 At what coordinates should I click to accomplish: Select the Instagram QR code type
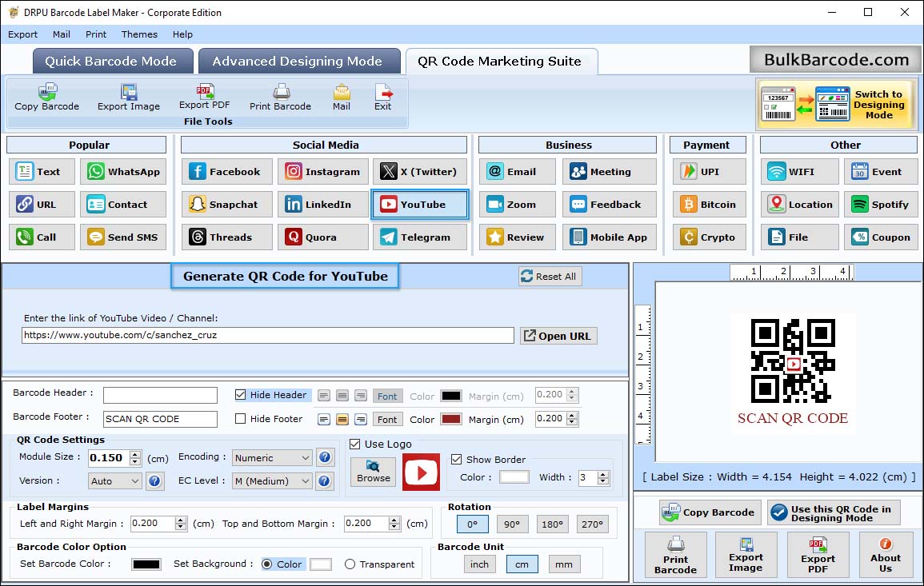pyautogui.click(x=323, y=171)
